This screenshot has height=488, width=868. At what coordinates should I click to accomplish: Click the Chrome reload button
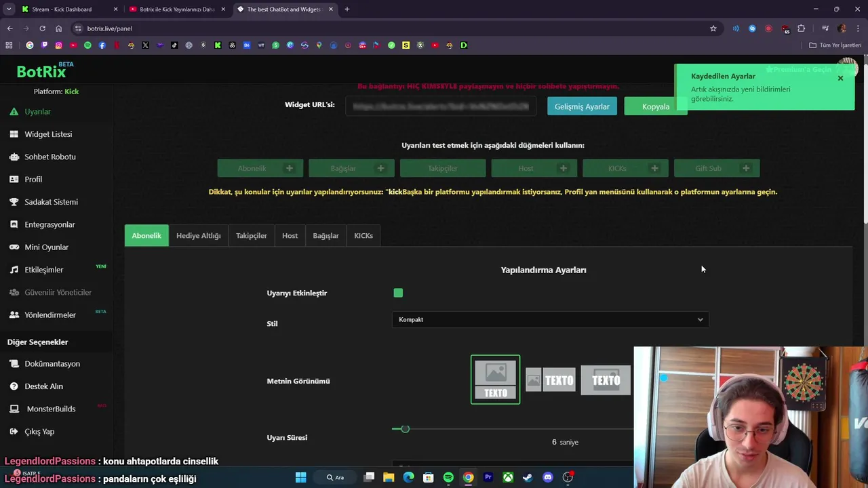[x=42, y=28]
